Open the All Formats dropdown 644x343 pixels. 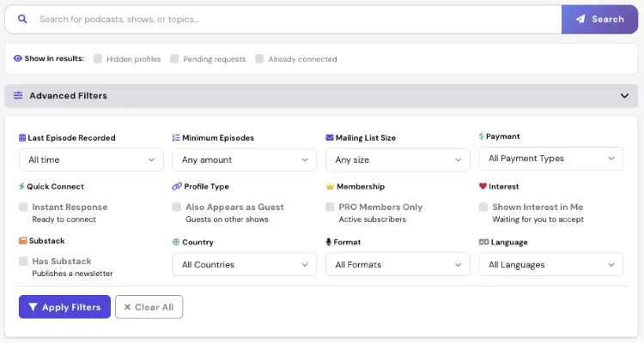tap(398, 265)
